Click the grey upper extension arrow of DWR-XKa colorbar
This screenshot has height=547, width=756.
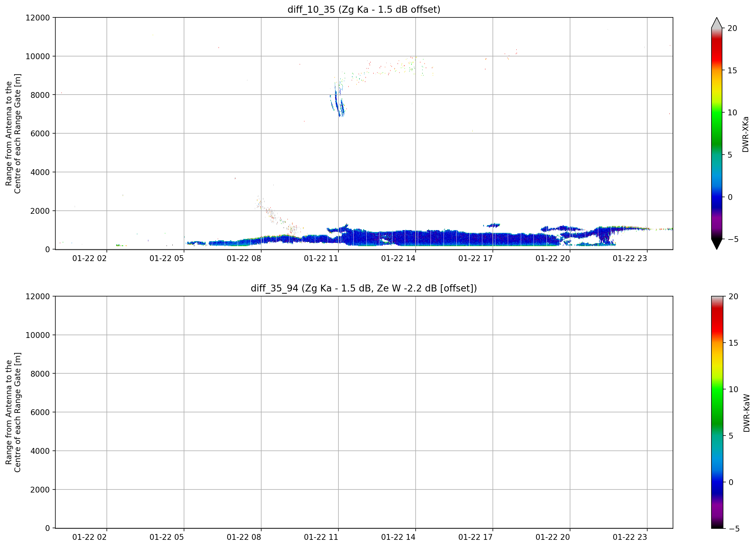pyautogui.click(x=717, y=23)
